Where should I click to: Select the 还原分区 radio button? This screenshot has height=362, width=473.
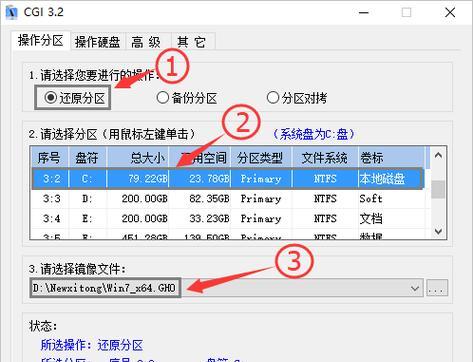tap(74, 98)
